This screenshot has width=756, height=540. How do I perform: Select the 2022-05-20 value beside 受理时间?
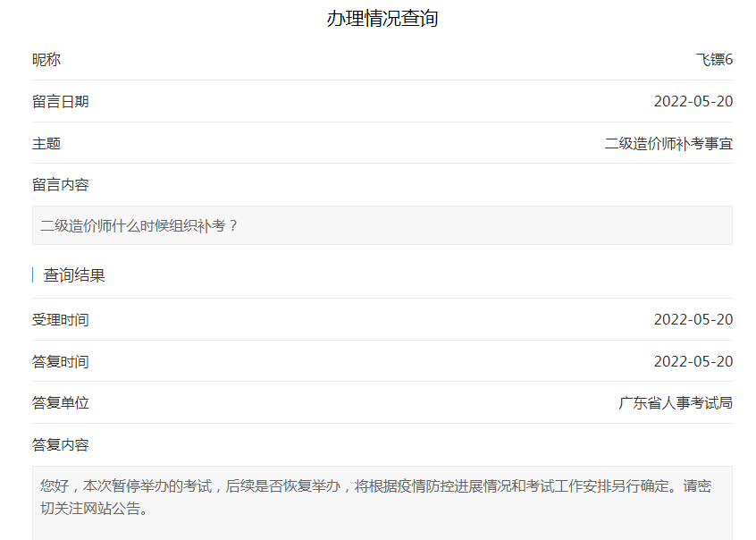tap(693, 319)
